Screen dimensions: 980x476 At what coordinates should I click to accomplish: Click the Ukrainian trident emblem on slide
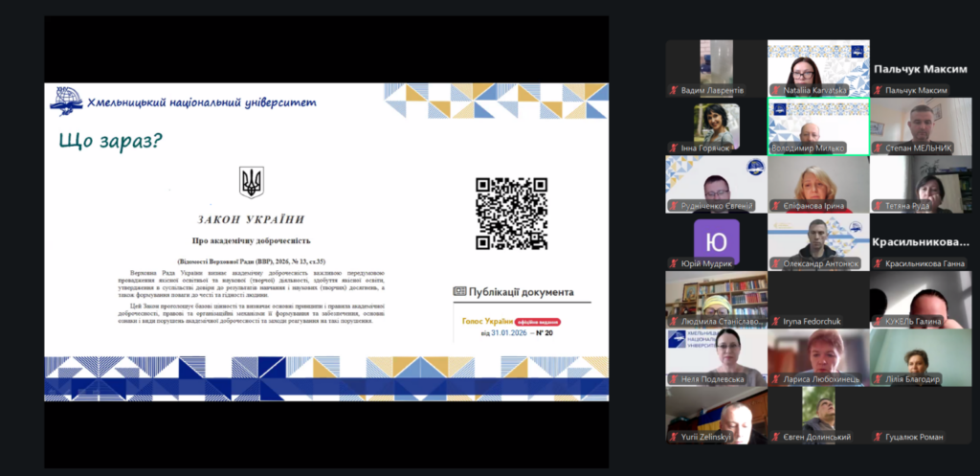(x=252, y=182)
